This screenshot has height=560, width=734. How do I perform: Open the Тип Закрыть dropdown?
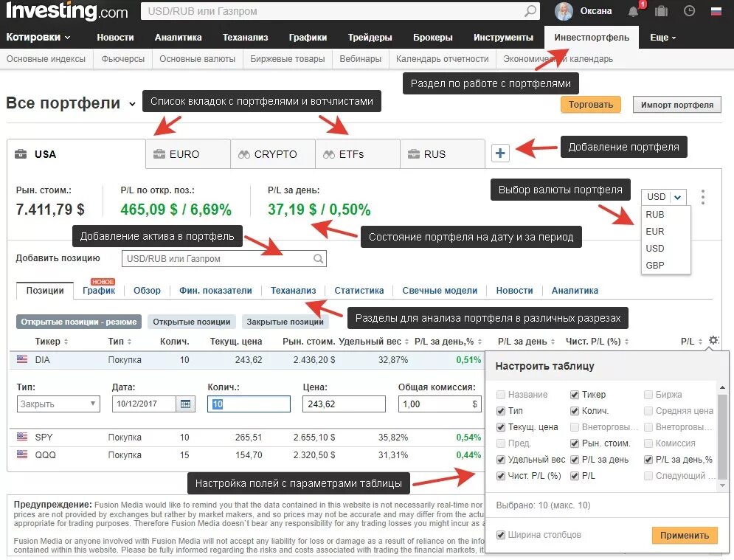[x=58, y=404]
